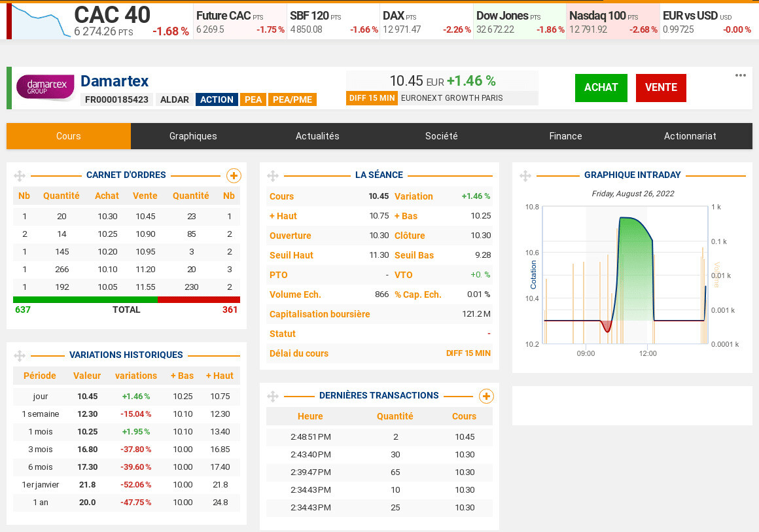Click the 11.55 ask price
This screenshot has width=759, height=532.
(145, 287)
